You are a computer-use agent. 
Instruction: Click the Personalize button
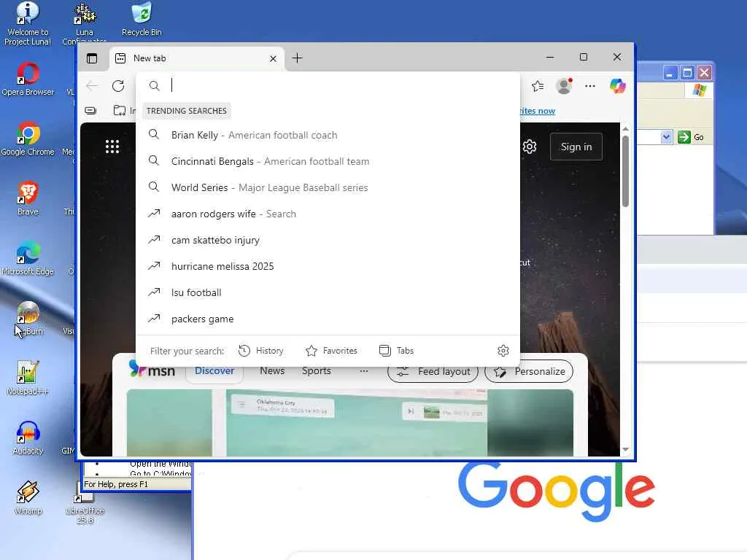coord(529,371)
